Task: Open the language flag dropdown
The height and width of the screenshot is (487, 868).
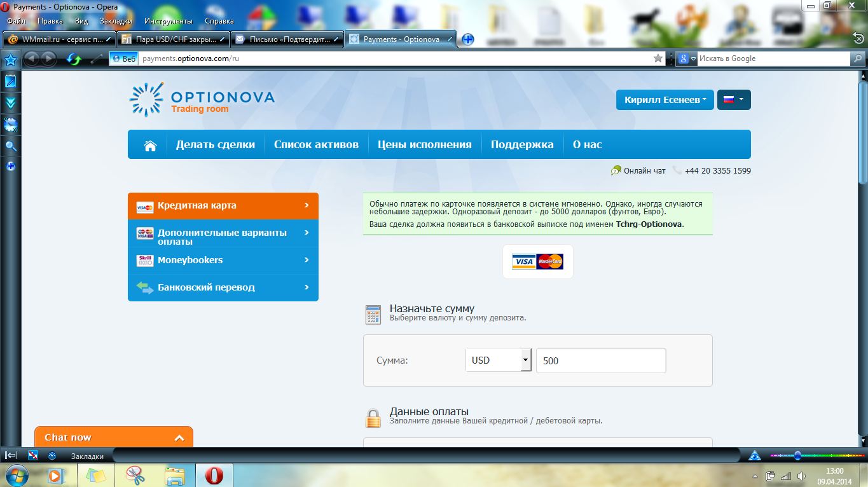Action: tap(734, 100)
